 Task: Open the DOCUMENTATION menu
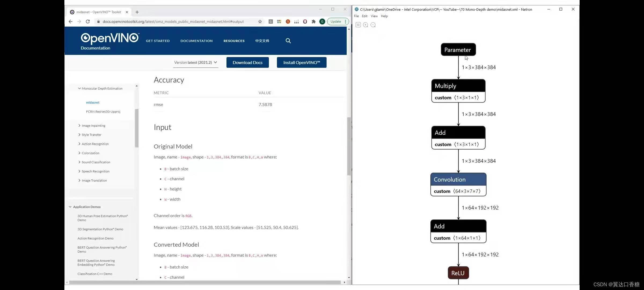pos(196,41)
